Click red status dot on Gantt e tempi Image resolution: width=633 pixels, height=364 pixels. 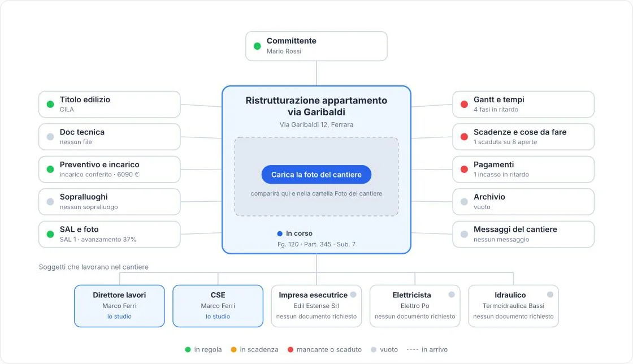pos(464,104)
